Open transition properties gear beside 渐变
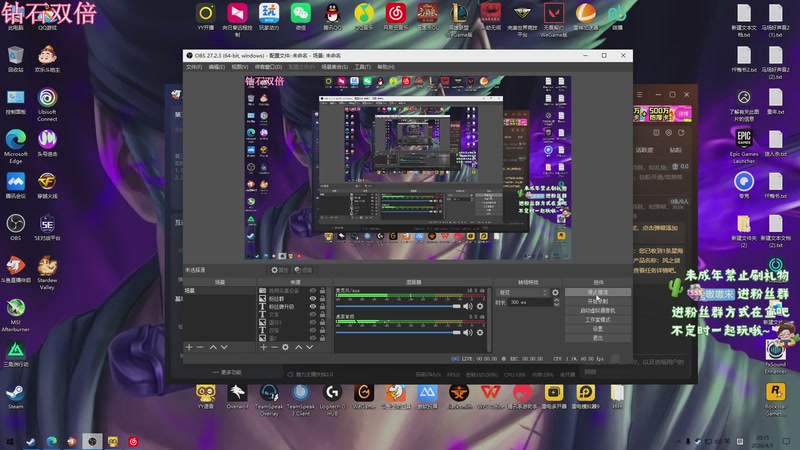 point(555,292)
